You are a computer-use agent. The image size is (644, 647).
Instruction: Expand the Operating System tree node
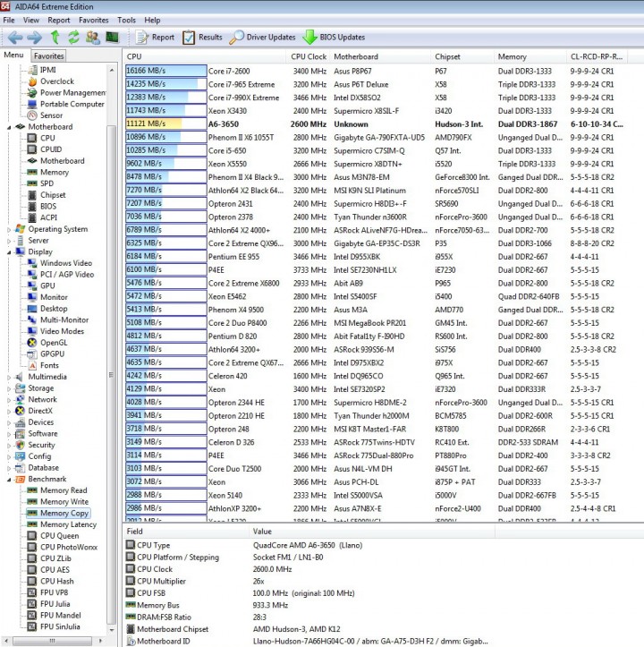(9, 229)
